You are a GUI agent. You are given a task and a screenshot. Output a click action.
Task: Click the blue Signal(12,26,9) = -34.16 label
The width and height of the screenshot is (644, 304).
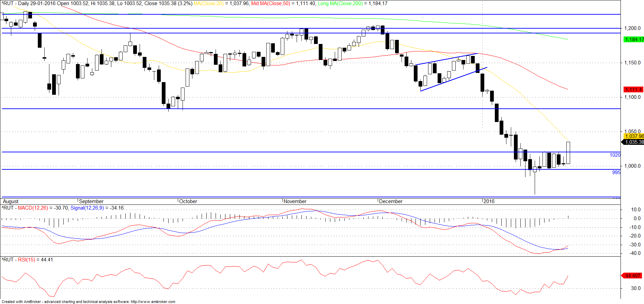coord(97,208)
